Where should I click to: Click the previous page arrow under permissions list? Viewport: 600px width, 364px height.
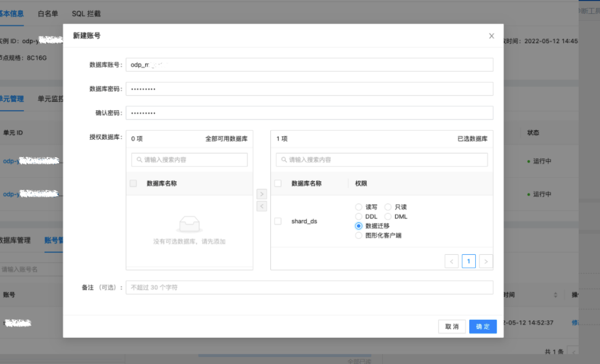tap(451, 261)
